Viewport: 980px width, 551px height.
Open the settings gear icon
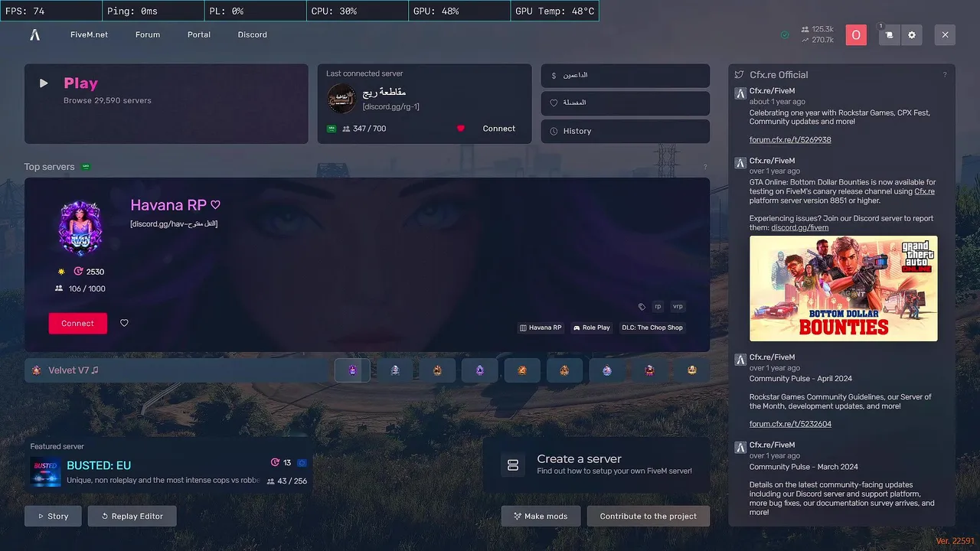(x=911, y=34)
